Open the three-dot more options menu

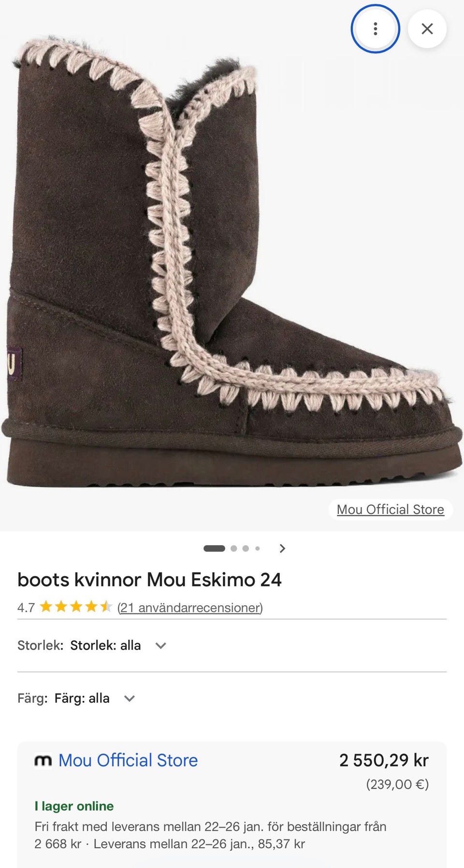tap(375, 28)
